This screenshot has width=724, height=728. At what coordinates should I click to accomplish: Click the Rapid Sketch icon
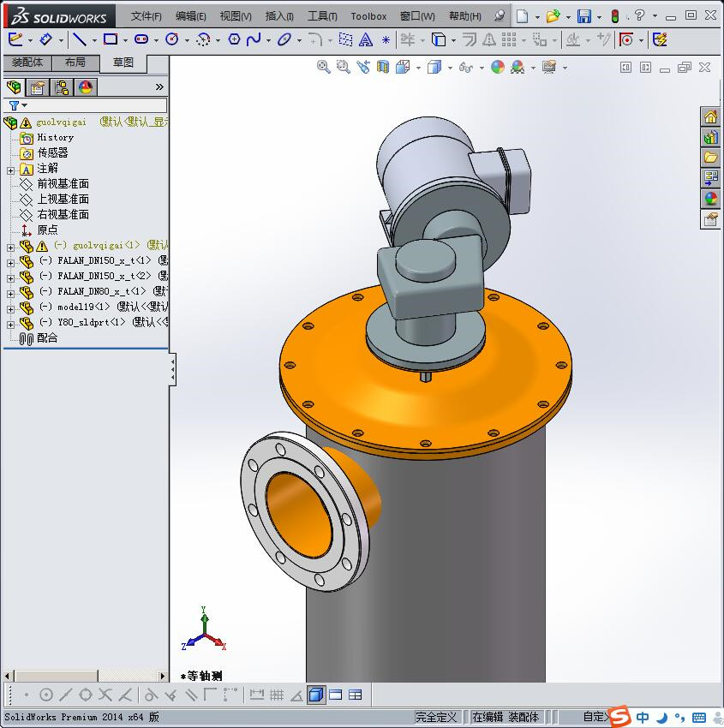(x=660, y=39)
